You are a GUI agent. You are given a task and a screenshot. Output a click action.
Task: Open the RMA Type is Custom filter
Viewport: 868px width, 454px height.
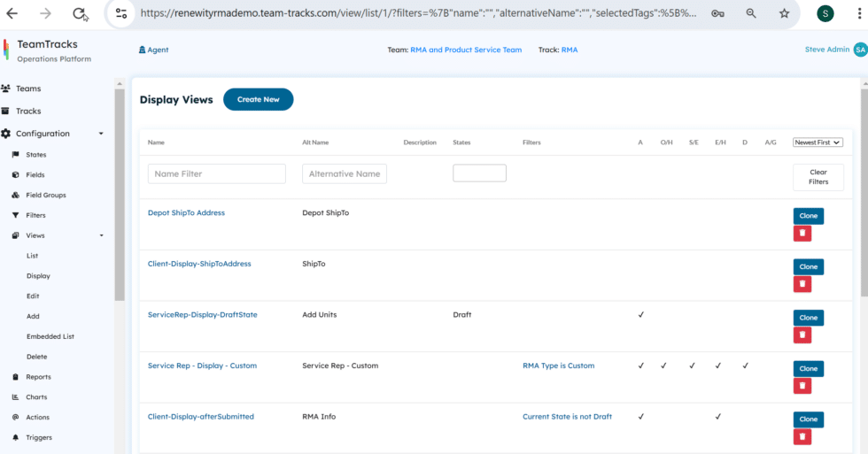559,366
